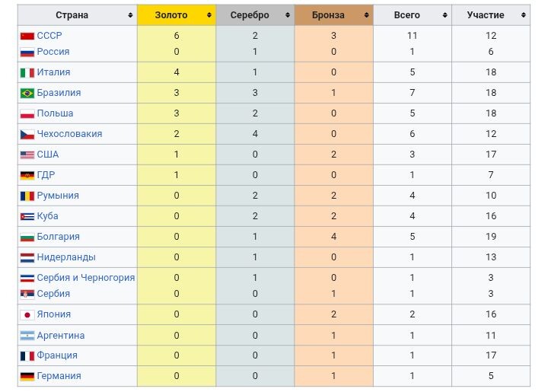Click the Германия country link

59,376
